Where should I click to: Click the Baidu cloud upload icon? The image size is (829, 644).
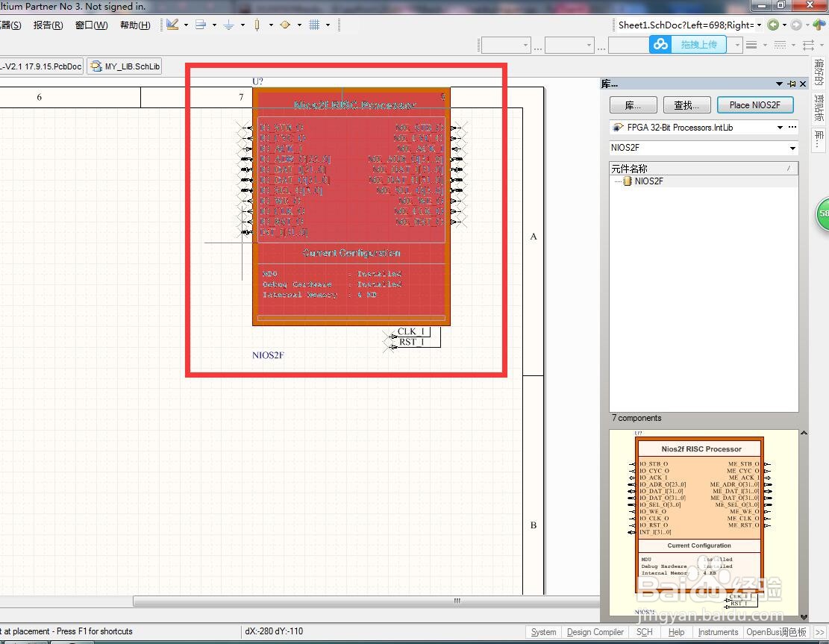tap(660, 45)
